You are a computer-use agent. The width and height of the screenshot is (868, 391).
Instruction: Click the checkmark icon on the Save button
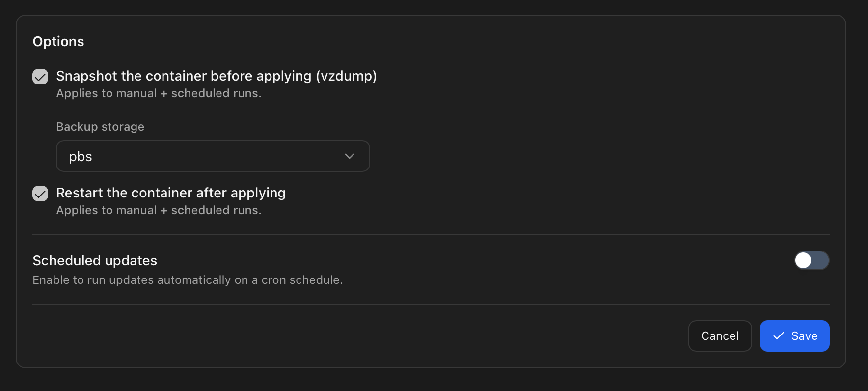pos(779,336)
